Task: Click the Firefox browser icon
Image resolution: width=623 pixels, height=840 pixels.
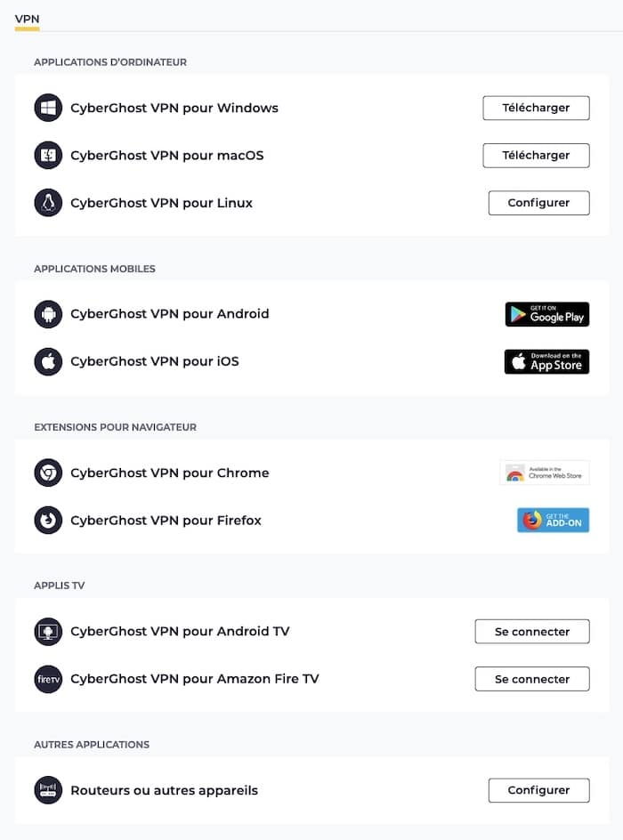Action: (48, 521)
